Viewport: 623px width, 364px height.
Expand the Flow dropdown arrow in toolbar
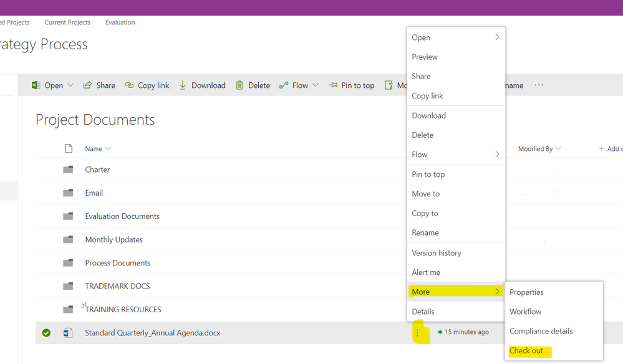(316, 85)
